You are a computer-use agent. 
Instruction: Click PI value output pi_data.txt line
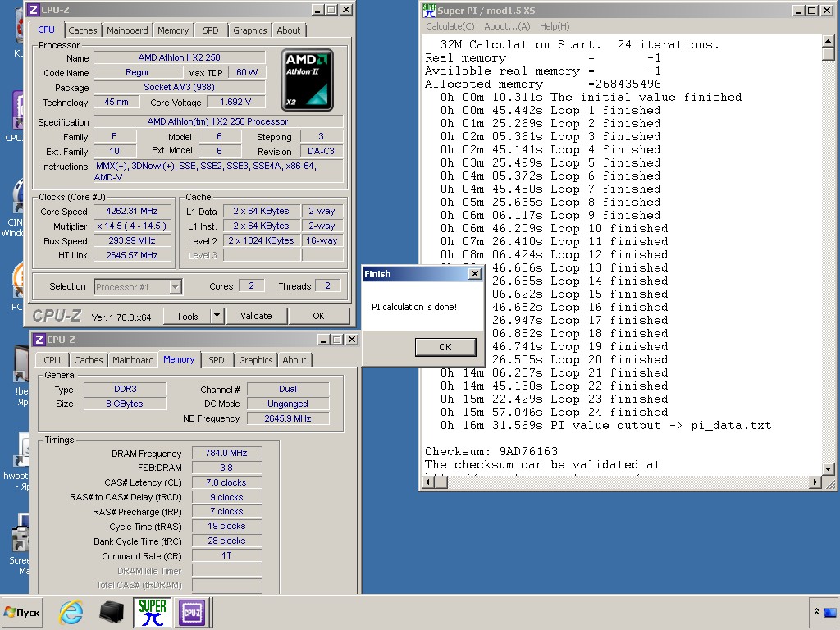click(606, 426)
